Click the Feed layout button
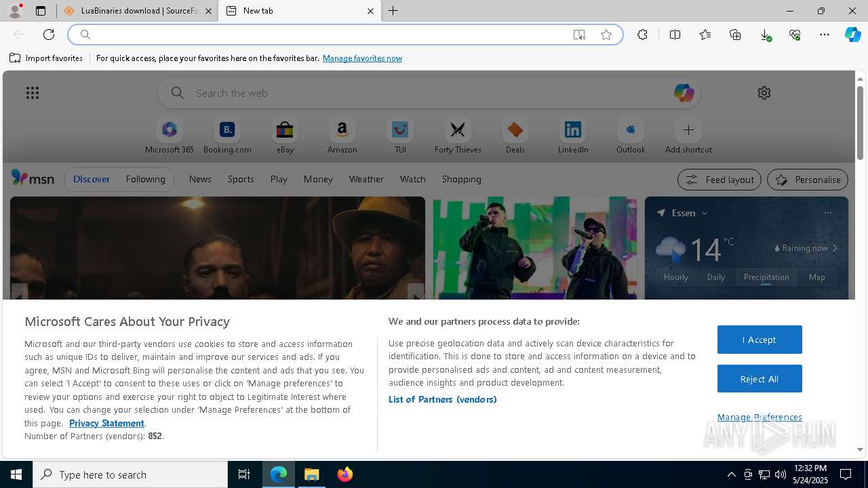 click(x=719, y=180)
